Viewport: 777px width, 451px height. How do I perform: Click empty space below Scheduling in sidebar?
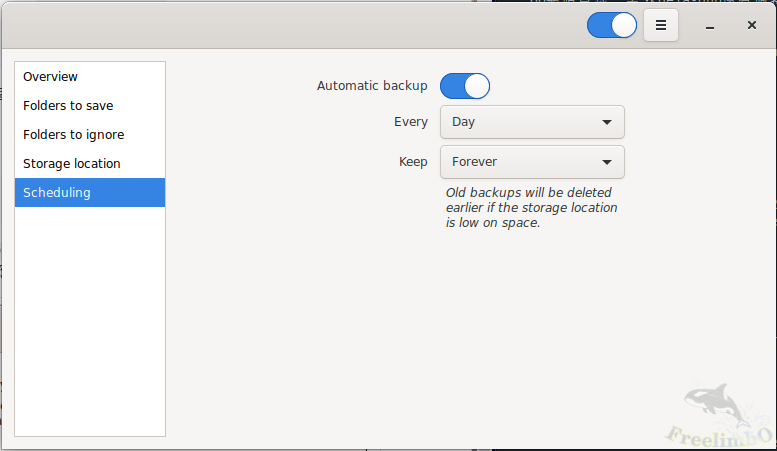tap(90, 320)
